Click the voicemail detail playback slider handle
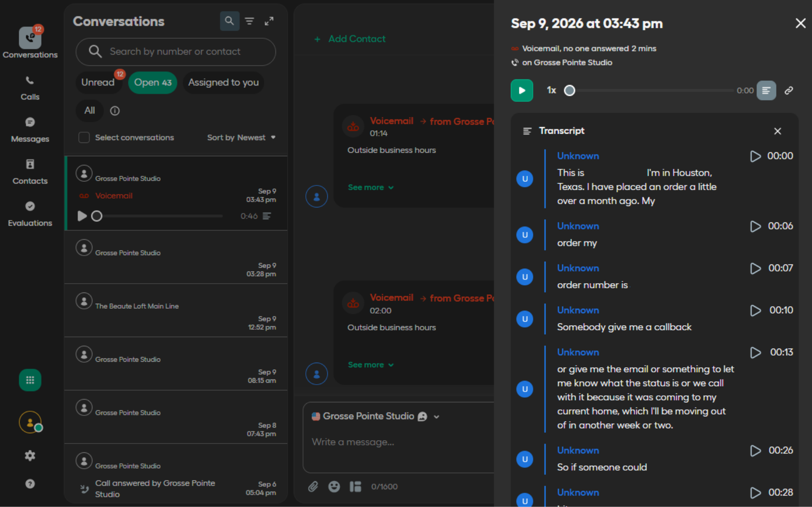 click(x=569, y=91)
